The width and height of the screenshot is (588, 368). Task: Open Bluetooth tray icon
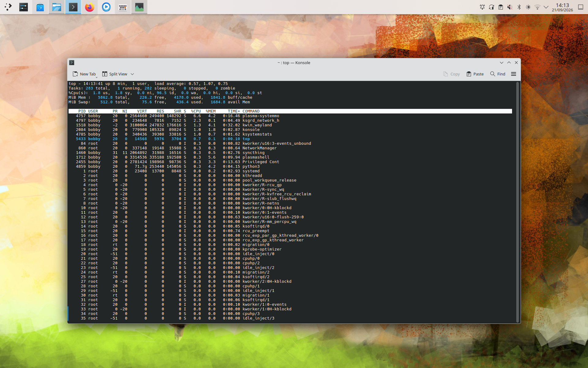(519, 7)
